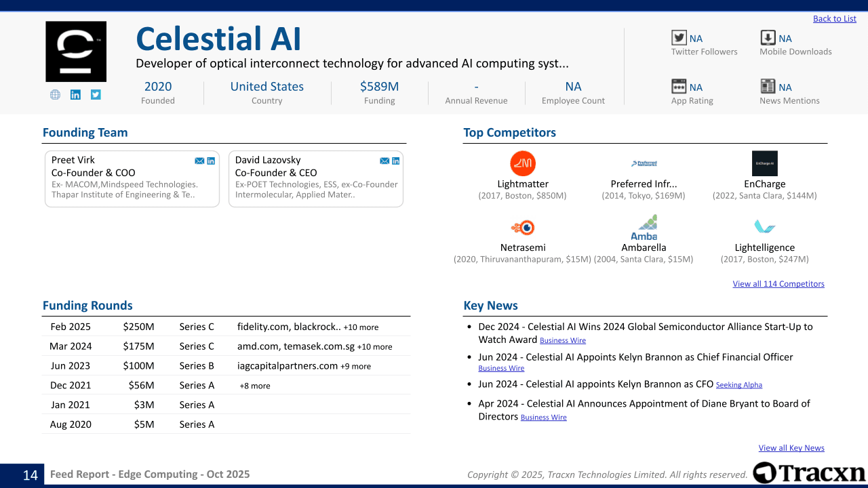Image resolution: width=868 pixels, height=488 pixels.
Task: Click fidelity.com, blackrock.. investor text
Action: click(289, 327)
